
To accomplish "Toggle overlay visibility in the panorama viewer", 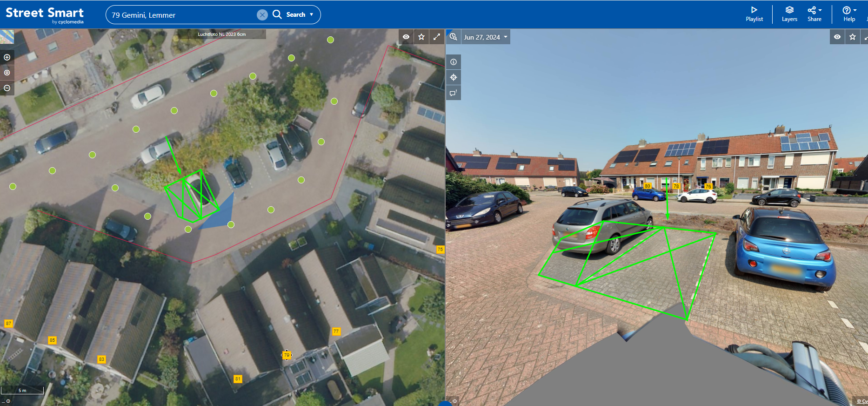I will click(x=837, y=37).
